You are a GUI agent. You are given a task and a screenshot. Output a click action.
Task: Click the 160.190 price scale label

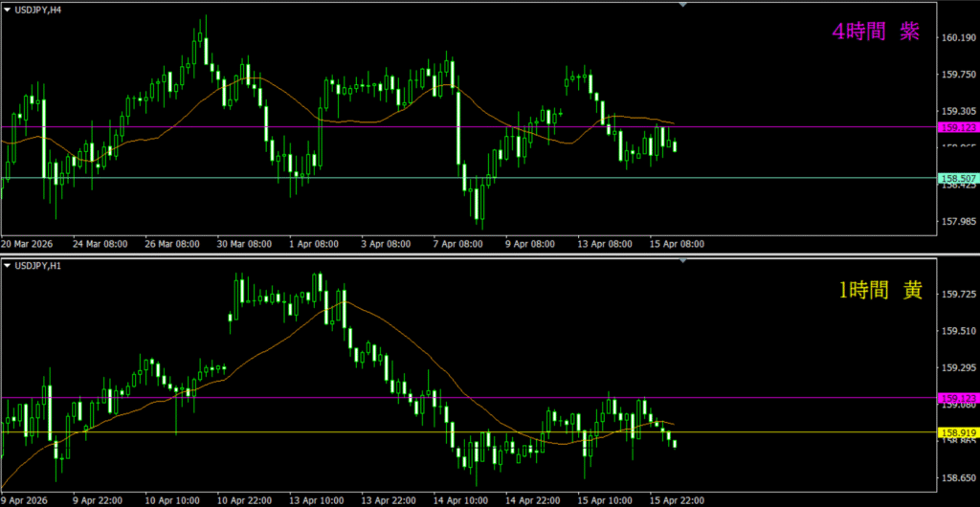coord(958,38)
